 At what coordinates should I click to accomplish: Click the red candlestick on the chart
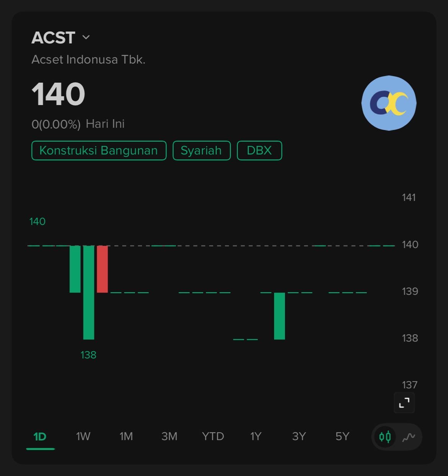[x=102, y=269]
